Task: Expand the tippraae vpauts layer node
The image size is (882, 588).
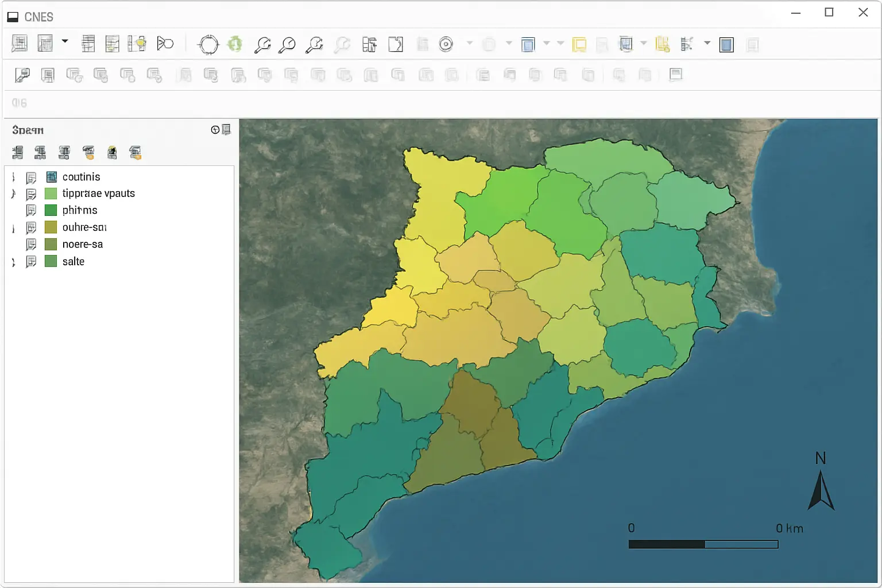Action: point(13,194)
